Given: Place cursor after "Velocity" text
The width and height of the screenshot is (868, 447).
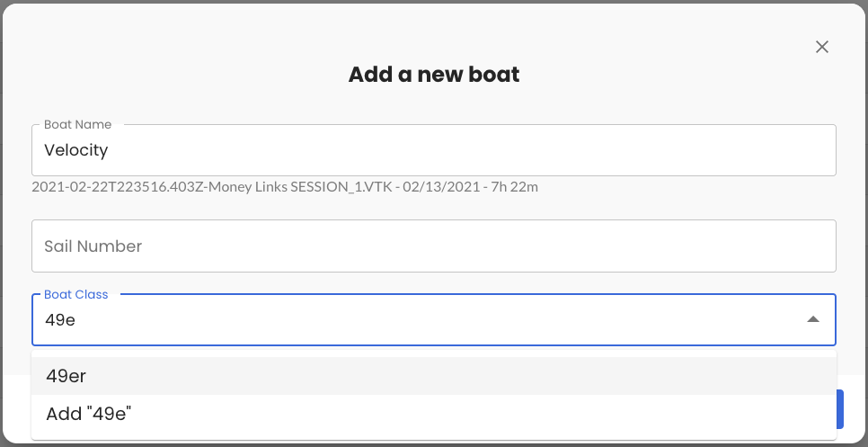Looking at the screenshot, I should click(x=110, y=150).
